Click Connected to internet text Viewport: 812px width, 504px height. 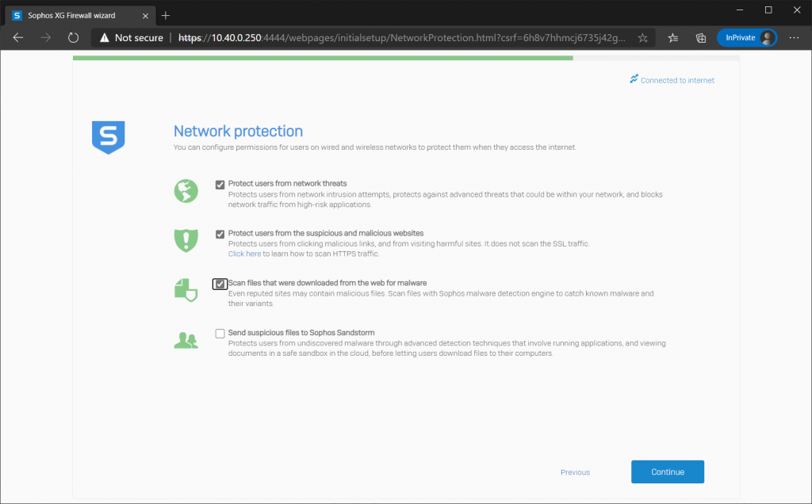click(677, 80)
